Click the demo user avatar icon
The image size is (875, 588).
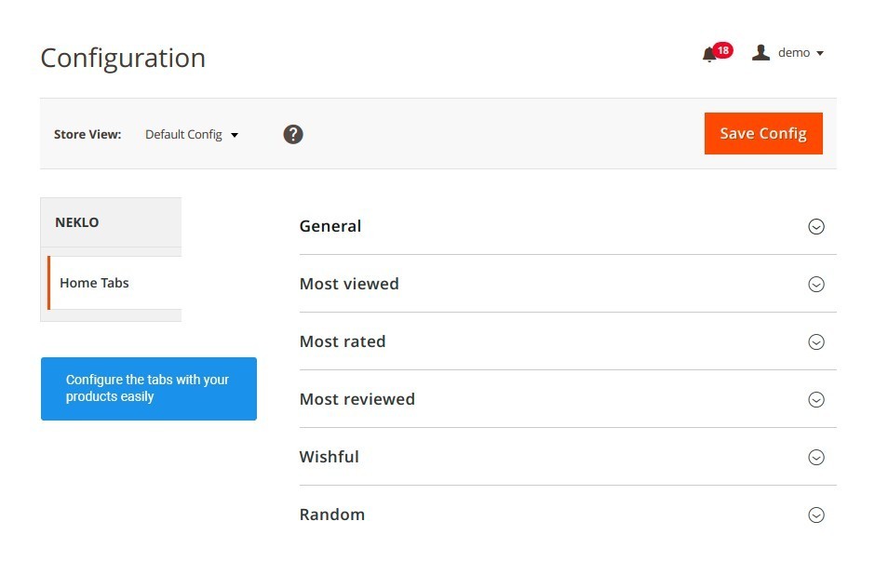(x=761, y=52)
